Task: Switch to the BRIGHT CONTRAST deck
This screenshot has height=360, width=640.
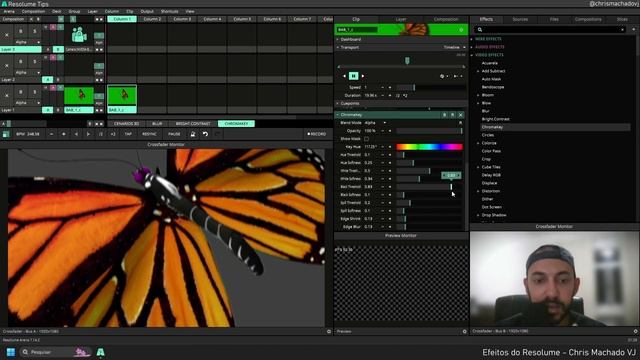Action: click(x=193, y=123)
